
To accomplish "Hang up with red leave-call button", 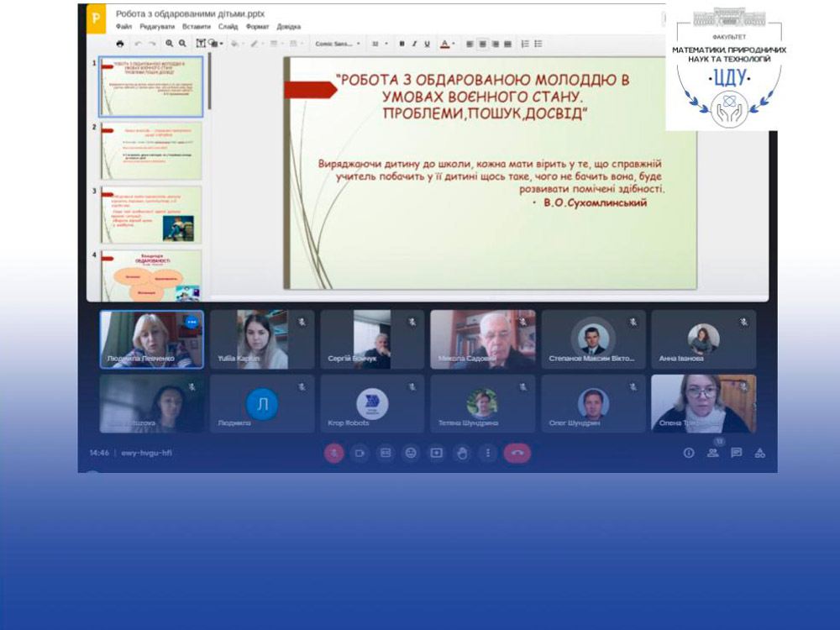I will click(x=517, y=453).
